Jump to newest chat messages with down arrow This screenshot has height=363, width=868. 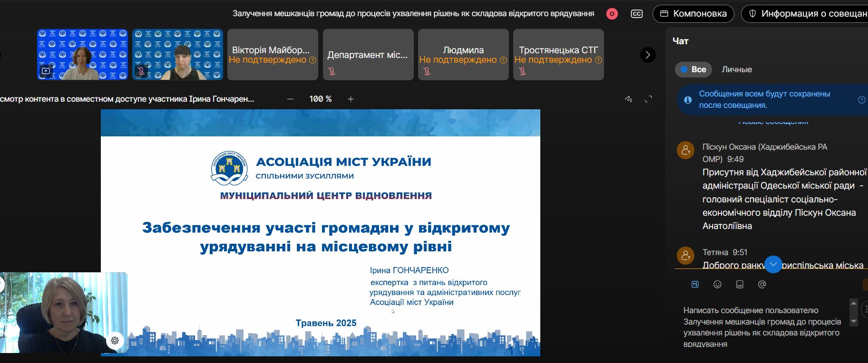773,264
